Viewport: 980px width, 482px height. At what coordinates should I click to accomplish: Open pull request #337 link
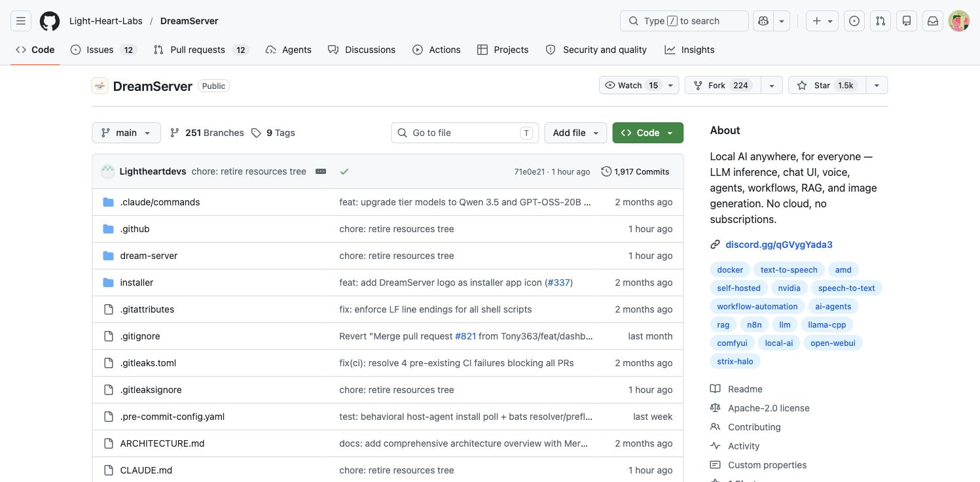point(558,283)
